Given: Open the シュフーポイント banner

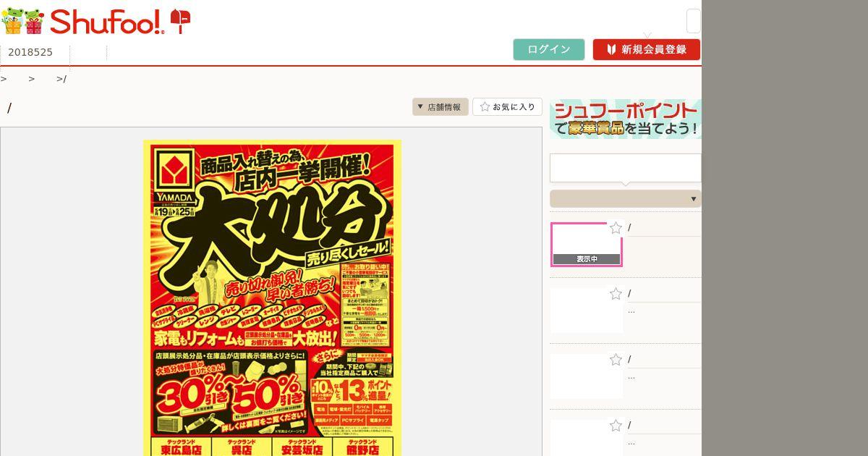Looking at the screenshot, I should pyautogui.click(x=626, y=119).
